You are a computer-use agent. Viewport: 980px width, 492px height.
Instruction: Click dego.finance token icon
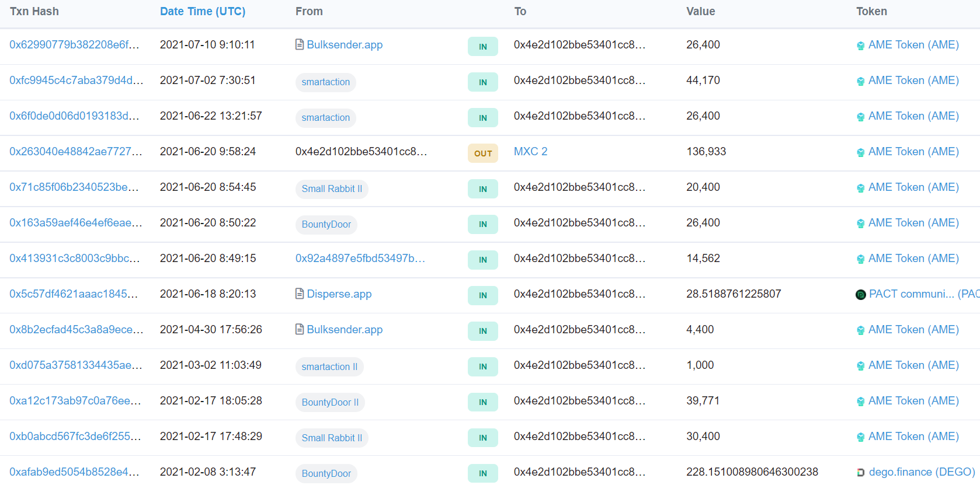point(860,473)
